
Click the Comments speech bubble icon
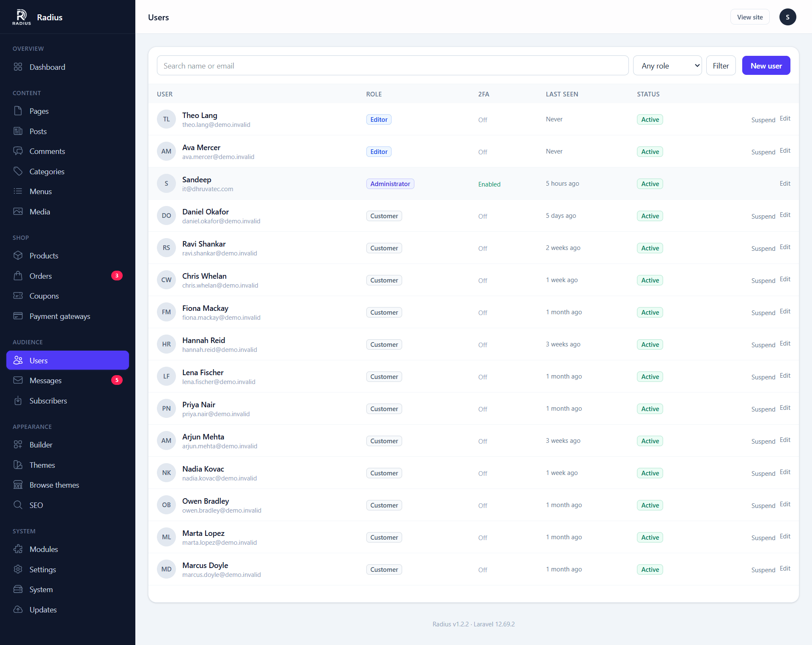[18, 151]
